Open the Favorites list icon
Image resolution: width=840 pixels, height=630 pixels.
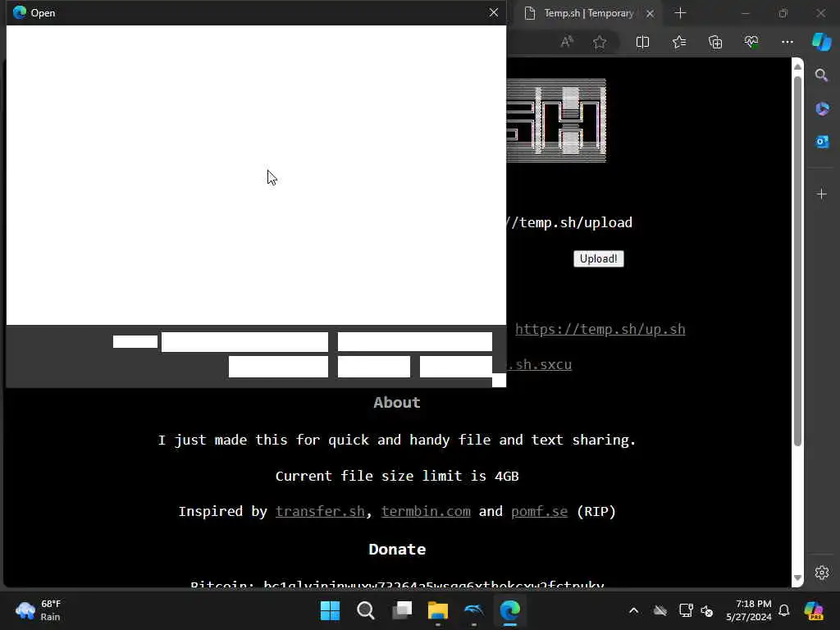(679, 42)
